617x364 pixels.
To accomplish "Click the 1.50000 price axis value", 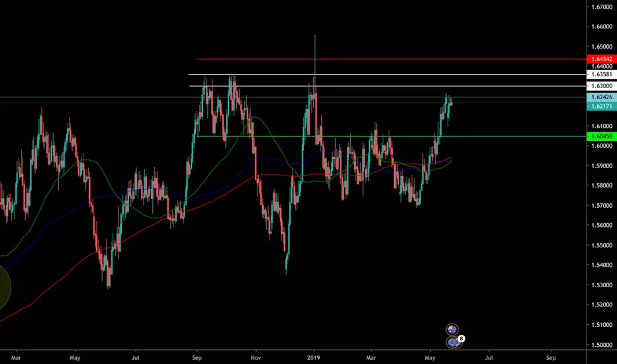I will pos(602,345).
